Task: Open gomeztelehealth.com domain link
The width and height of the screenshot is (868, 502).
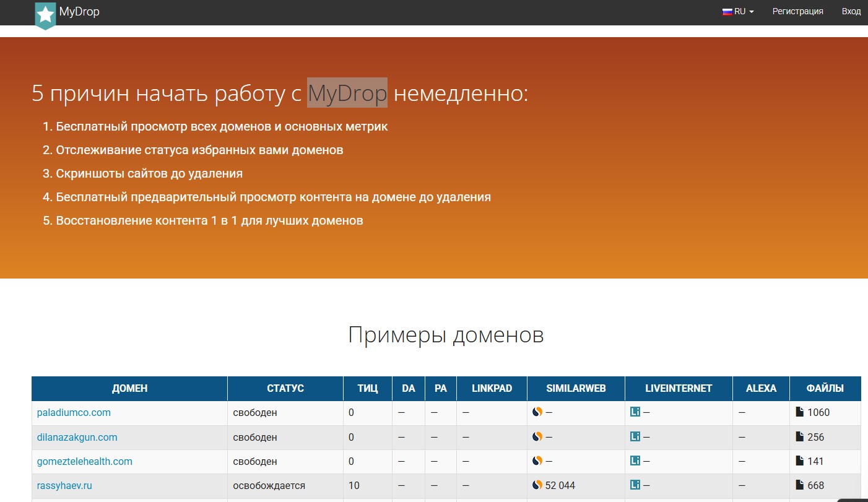Action: pos(85,461)
